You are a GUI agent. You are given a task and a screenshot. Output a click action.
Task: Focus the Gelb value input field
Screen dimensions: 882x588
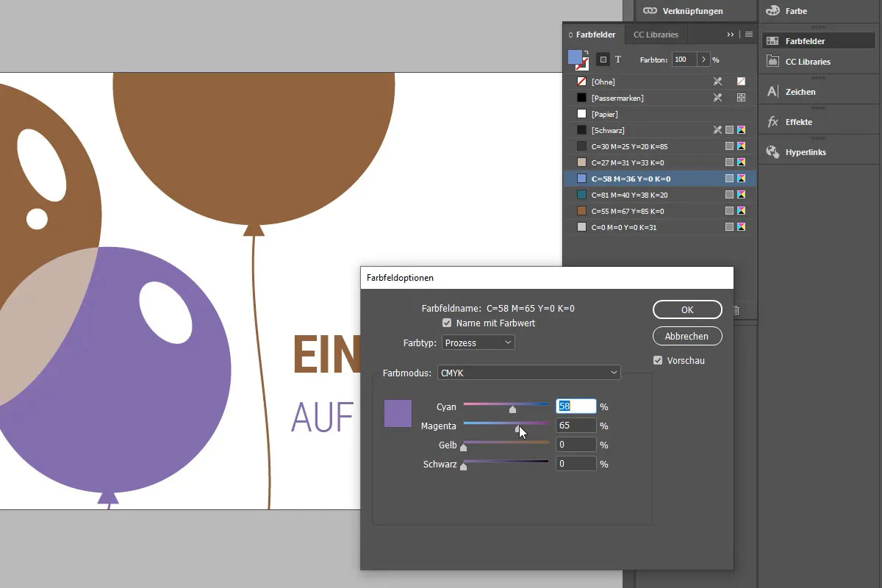pyautogui.click(x=576, y=444)
